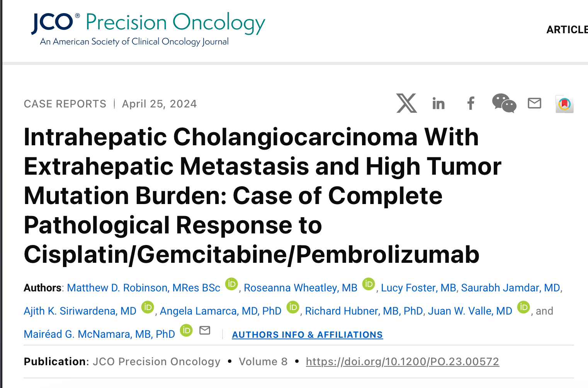Open Angela Lamarca's ORCID iD icon
This screenshot has width=588, height=388.
[293, 307]
